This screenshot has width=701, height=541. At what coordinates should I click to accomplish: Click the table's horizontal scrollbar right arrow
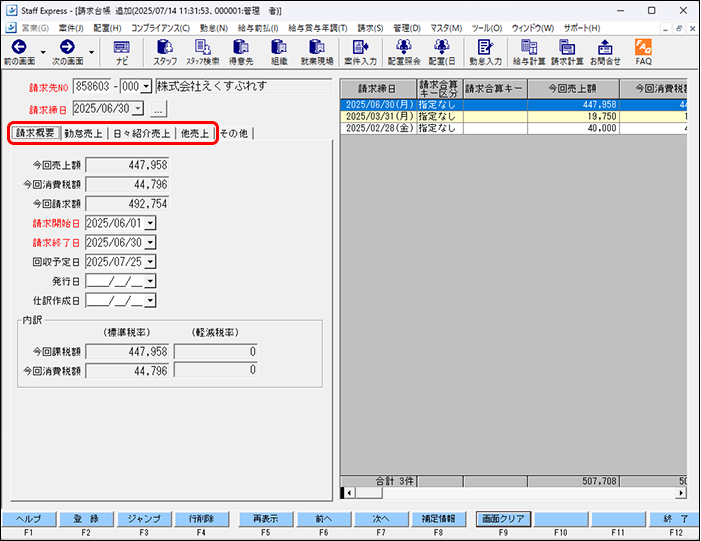(681, 493)
